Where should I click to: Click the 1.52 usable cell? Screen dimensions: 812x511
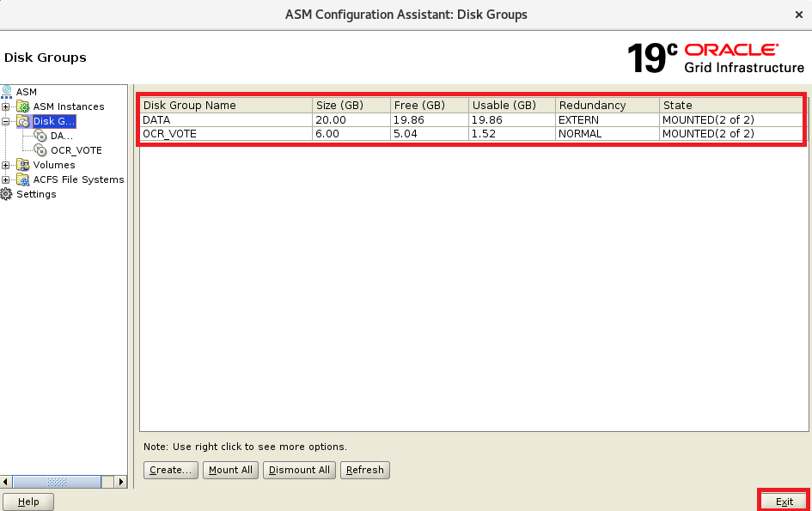pos(512,134)
